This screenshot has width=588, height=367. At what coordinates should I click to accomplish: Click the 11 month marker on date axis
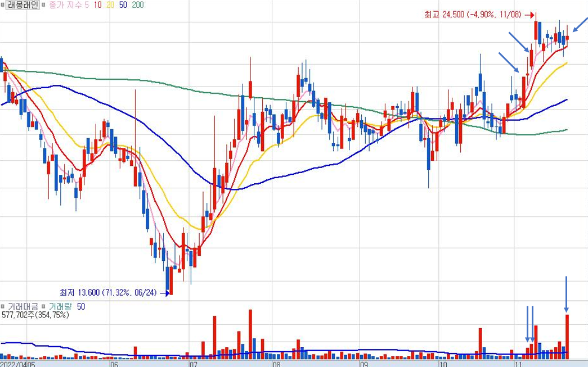click(x=519, y=364)
